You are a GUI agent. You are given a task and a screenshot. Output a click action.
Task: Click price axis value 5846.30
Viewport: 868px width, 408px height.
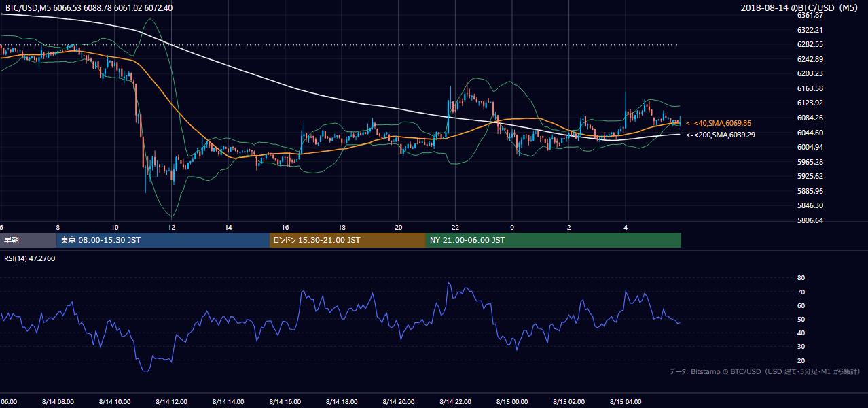click(810, 205)
